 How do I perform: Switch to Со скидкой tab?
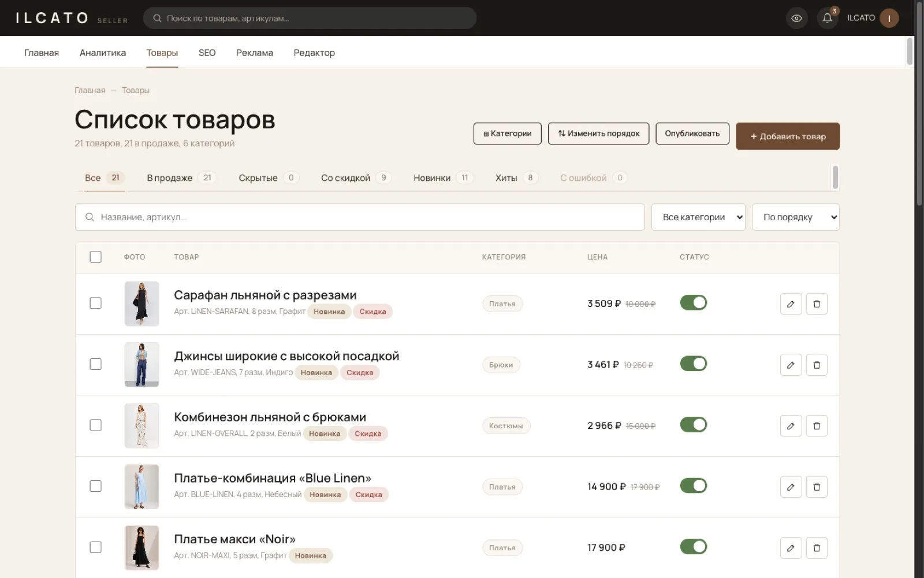click(x=356, y=178)
